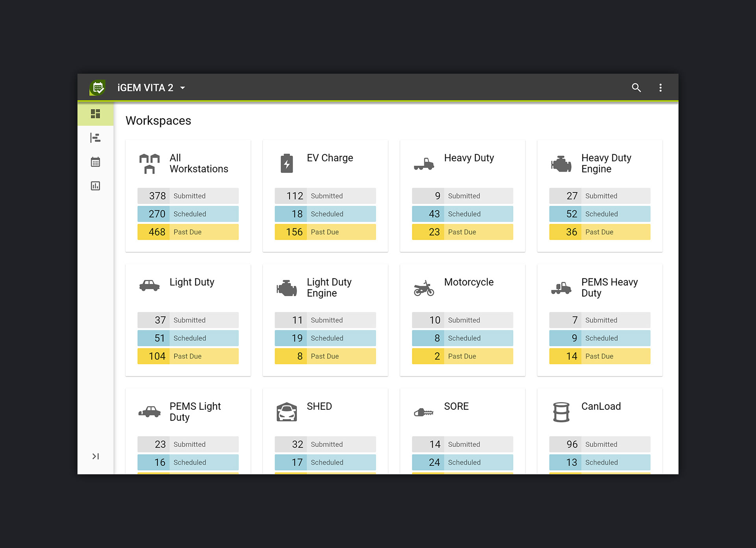Open the Motorcycle workspace title

(469, 282)
